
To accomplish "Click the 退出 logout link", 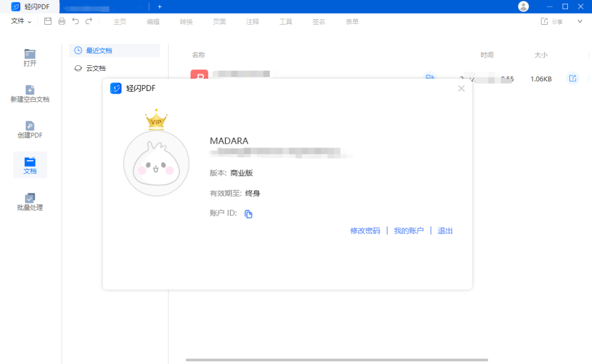I will point(445,230).
